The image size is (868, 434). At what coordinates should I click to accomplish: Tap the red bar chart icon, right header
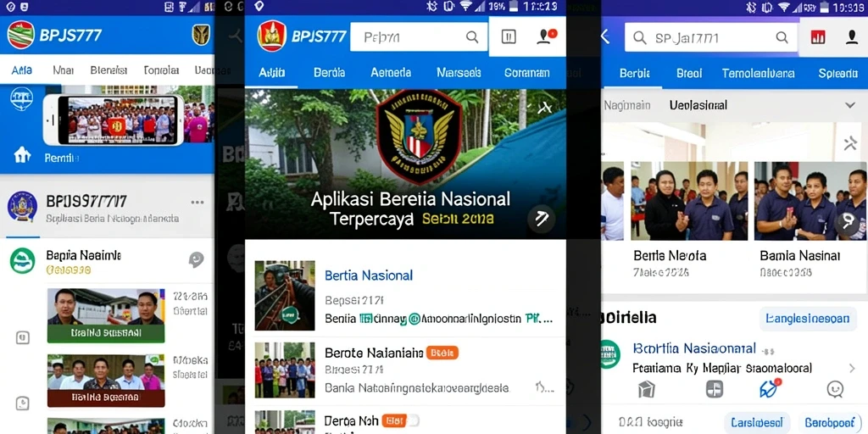point(818,37)
